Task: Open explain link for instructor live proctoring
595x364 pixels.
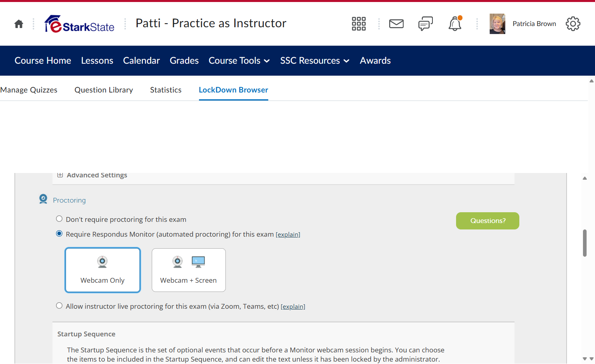Action: (x=293, y=307)
